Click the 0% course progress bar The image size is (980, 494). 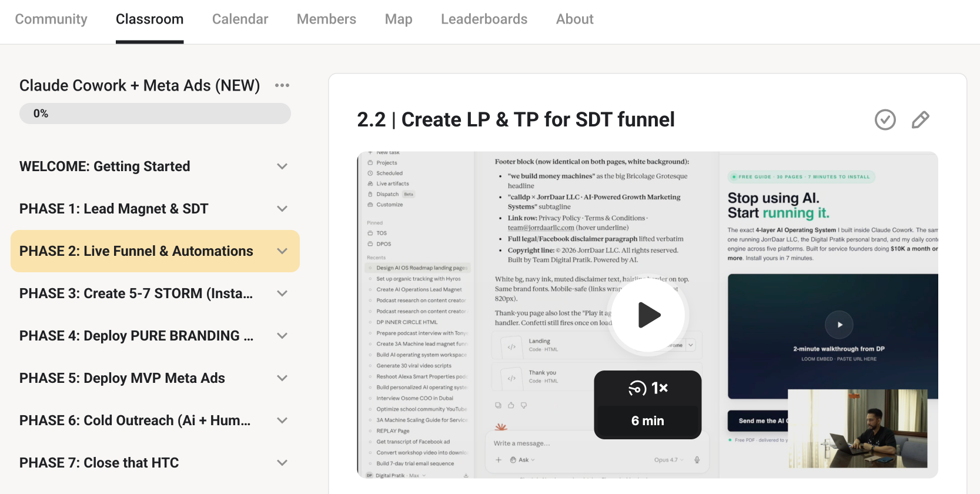(x=155, y=114)
